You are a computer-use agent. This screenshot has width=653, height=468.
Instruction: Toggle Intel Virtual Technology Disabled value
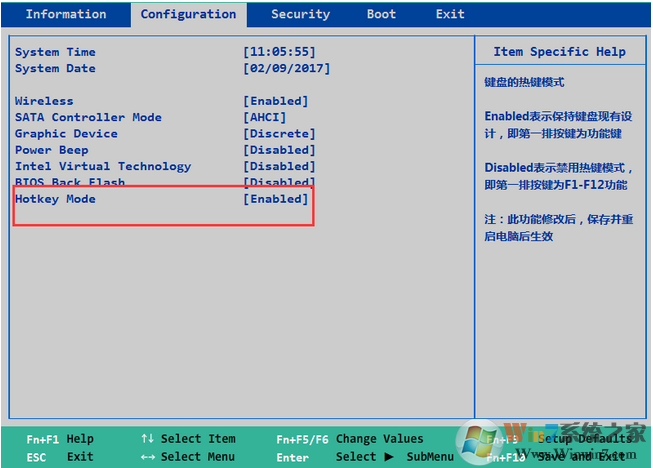(x=279, y=167)
